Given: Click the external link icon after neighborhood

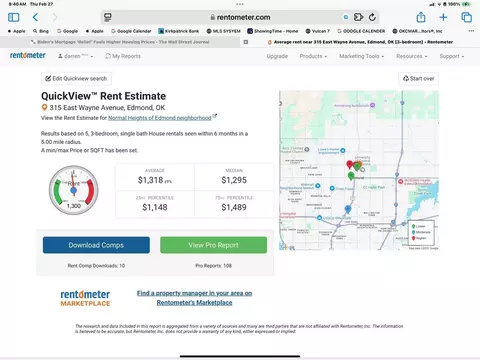Looking at the screenshot, I should click(x=215, y=116).
